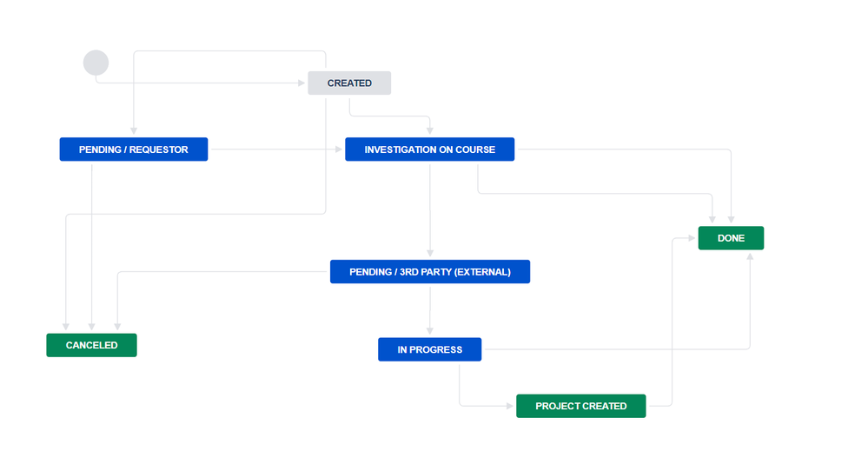Click arrowhead entering left side of DONE
The image size is (868, 471).
(693, 238)
